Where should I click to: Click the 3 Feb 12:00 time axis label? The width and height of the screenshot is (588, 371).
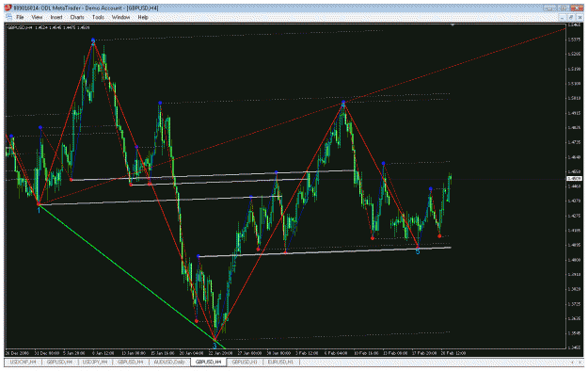(308, 353)
